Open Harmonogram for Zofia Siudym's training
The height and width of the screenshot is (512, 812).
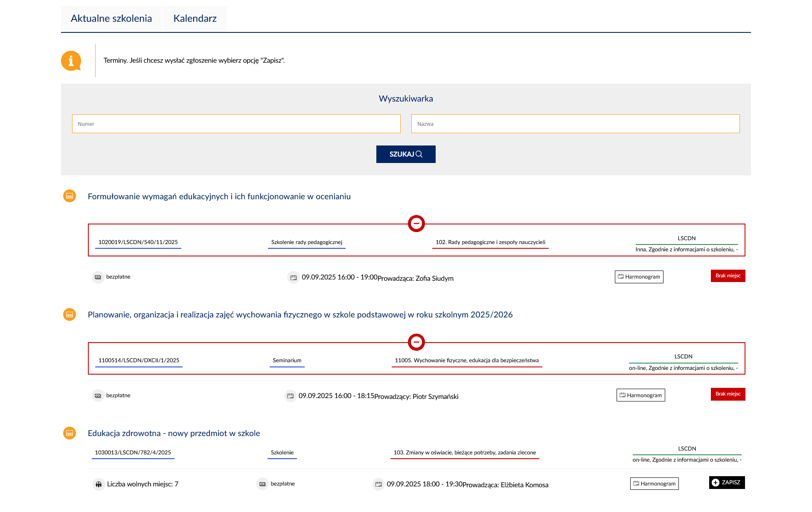pos(639,277)
